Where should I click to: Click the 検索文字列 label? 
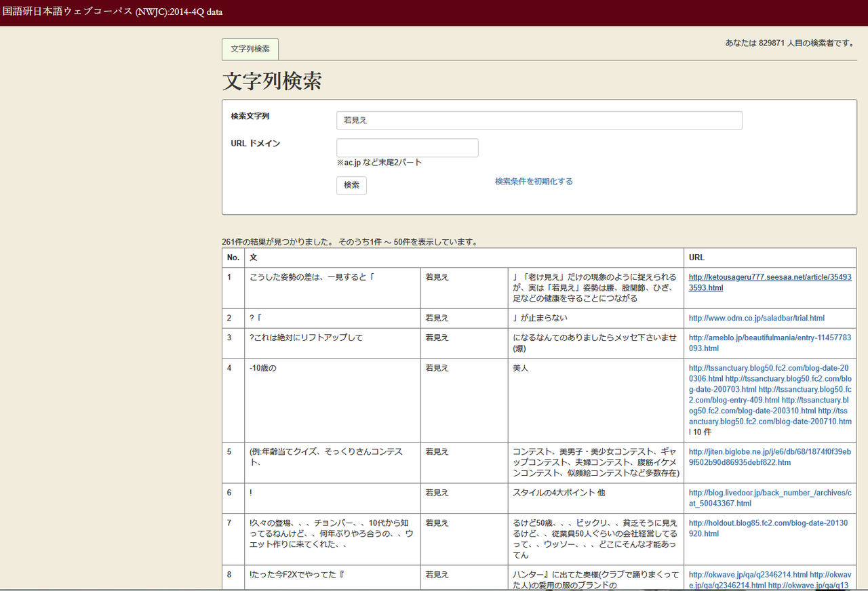click(250, 117)
